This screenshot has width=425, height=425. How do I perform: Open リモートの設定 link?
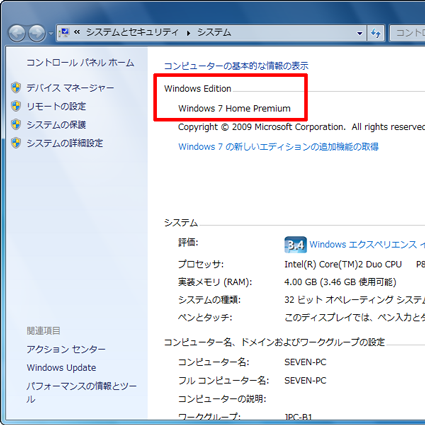pyautogui.click(x=56, y=106)
